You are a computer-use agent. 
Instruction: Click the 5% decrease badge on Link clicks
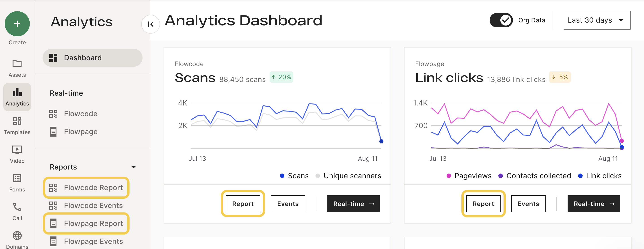coord(560,77)
